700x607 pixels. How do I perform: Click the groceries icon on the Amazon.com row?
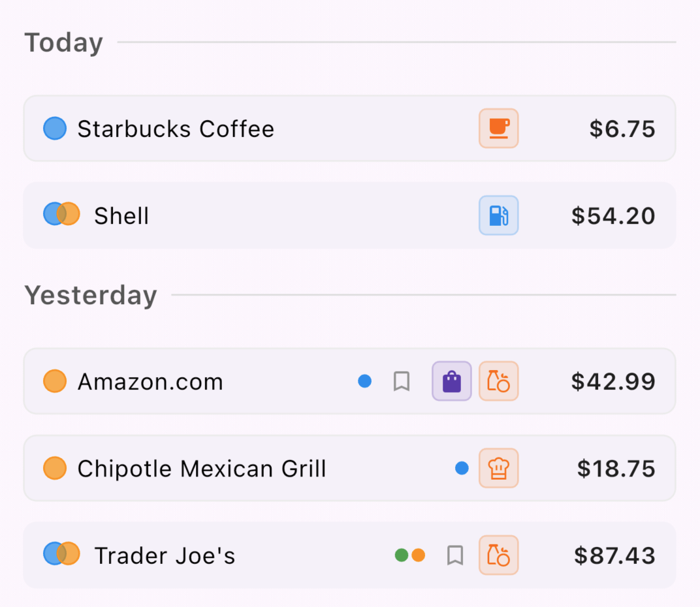point(498,381)
